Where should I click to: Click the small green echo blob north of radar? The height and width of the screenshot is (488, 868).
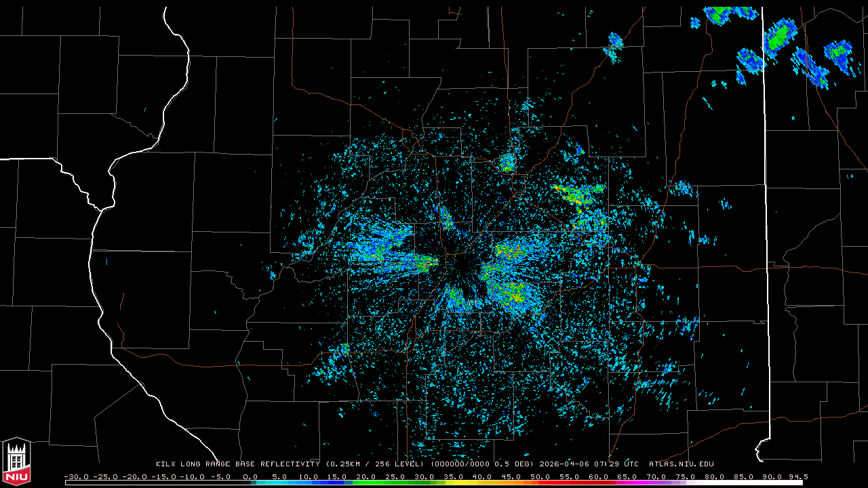pos(507,162)
